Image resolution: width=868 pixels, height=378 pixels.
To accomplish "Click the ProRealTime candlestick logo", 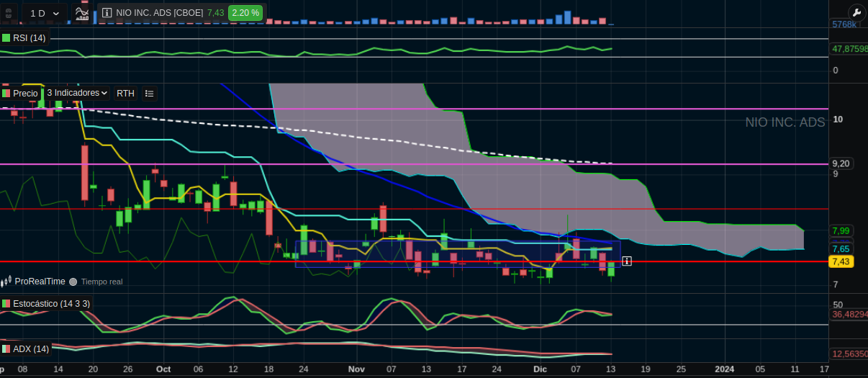I will pos(6,282).
